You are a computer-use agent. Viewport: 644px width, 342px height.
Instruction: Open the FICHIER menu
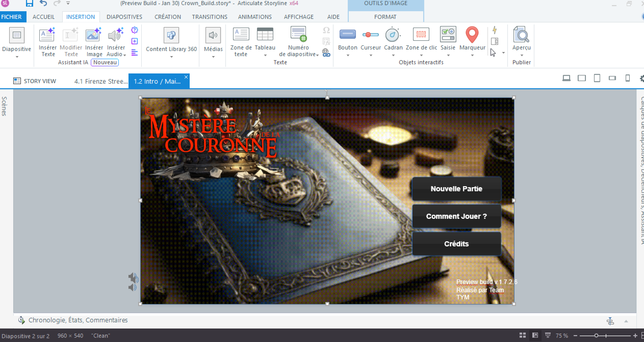pyautogui.click(x=11, y=17)
